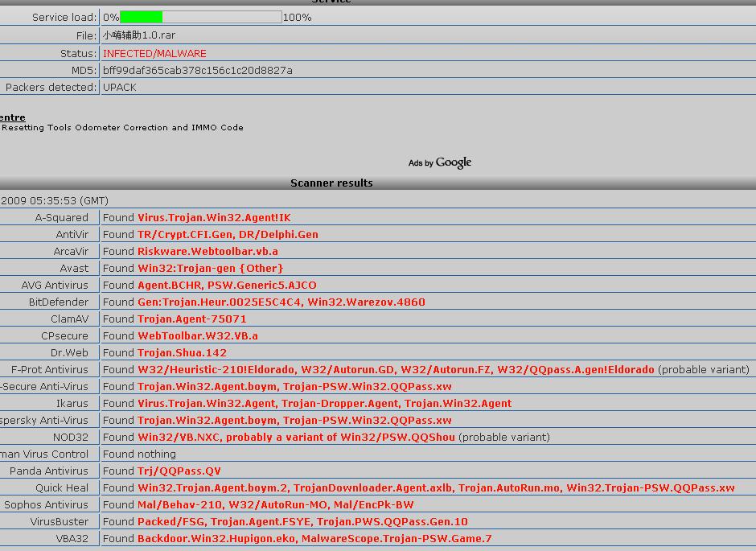Open the Resetting Tools Odometer Correction ad text
Screen dimensions: 756x551
coord(122,128)
